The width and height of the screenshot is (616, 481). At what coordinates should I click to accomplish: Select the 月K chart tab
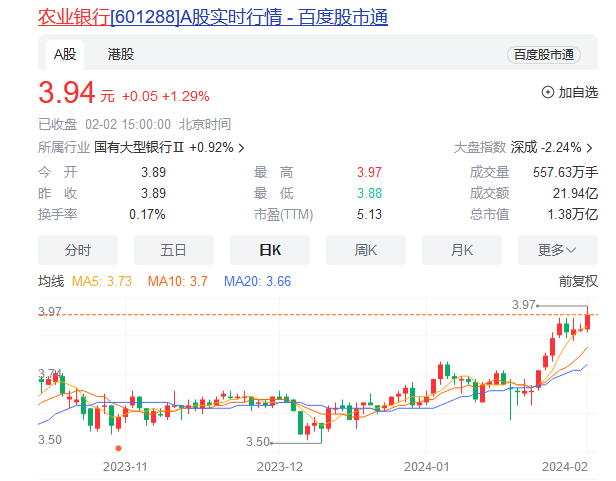(x=462, y=250)
